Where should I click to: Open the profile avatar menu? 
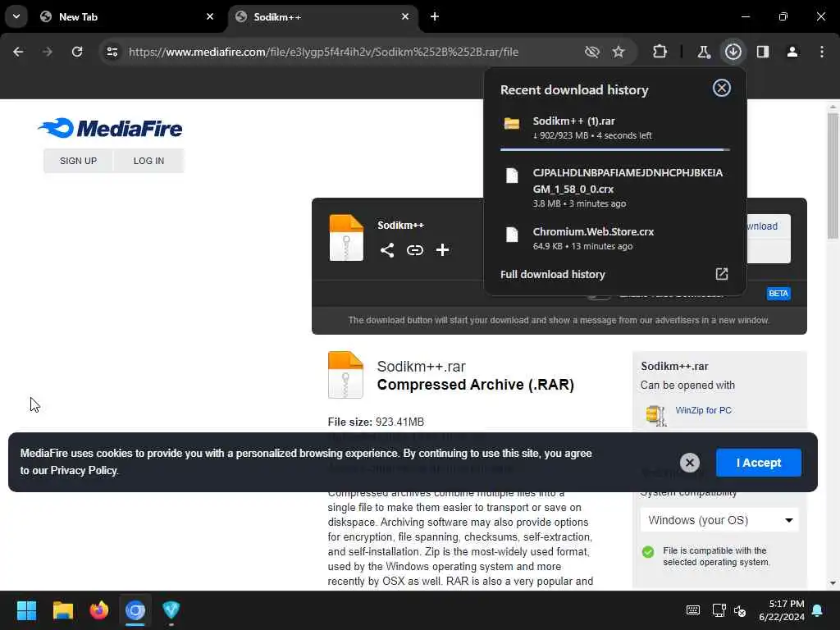(792, 52)
